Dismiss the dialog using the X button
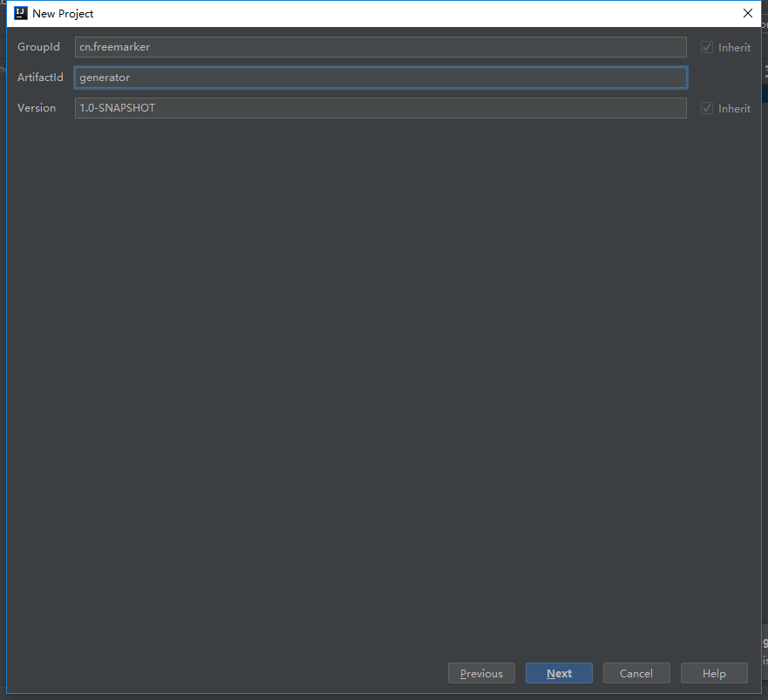The width and height of the screenshot is (768, 700). tap(748, 13)
